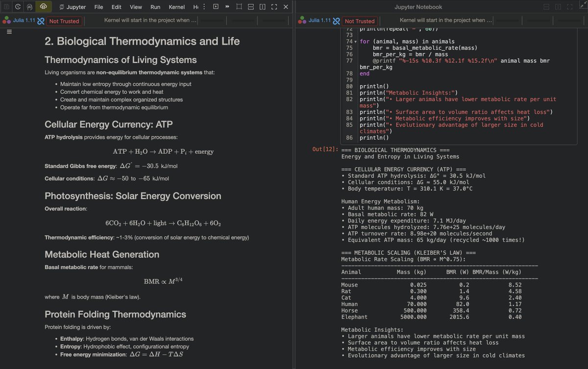Click the println "Metabolic Insights:" code line
The height and width of the screenshot is (369, 588).
click(408, 93)
